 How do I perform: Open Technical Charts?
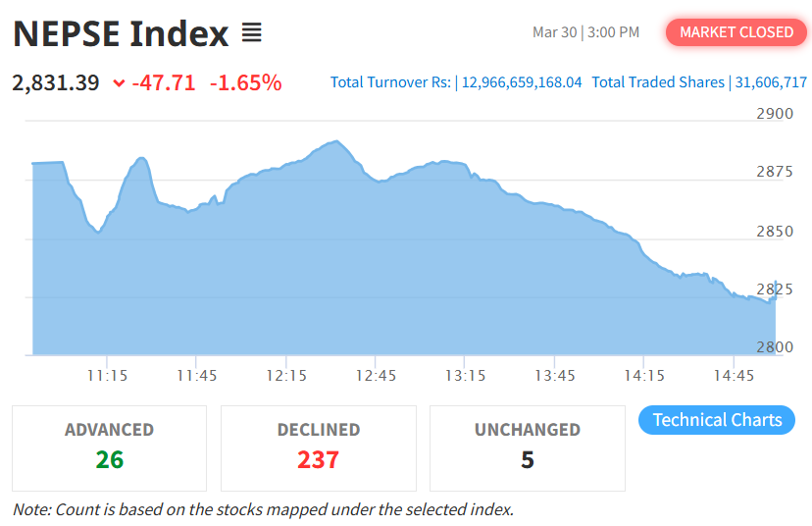[717, 420]
